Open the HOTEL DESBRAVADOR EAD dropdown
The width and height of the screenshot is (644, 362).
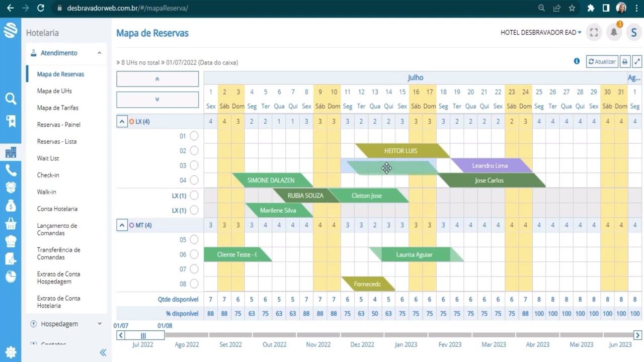click(541, 32)
